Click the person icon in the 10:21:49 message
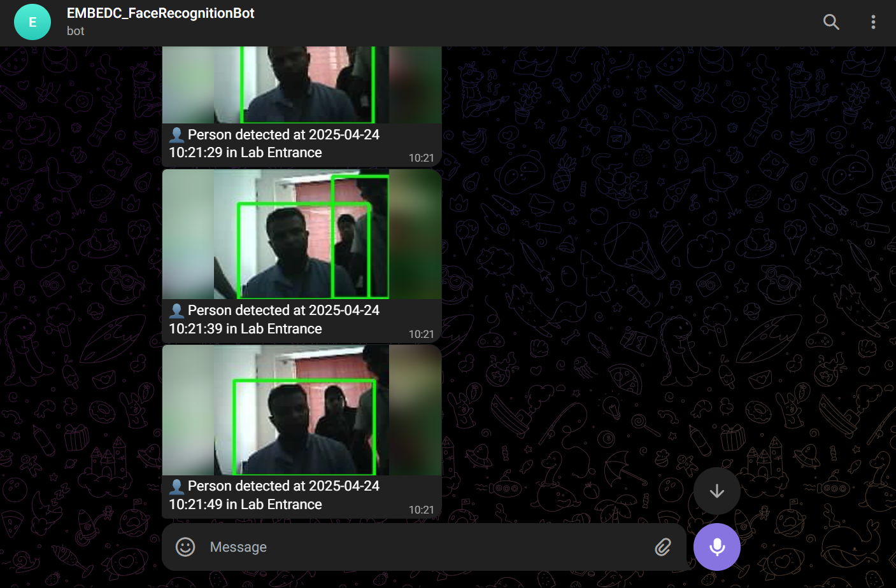The image size is (896, 588). pyautogui.click(x=176, y=486)
